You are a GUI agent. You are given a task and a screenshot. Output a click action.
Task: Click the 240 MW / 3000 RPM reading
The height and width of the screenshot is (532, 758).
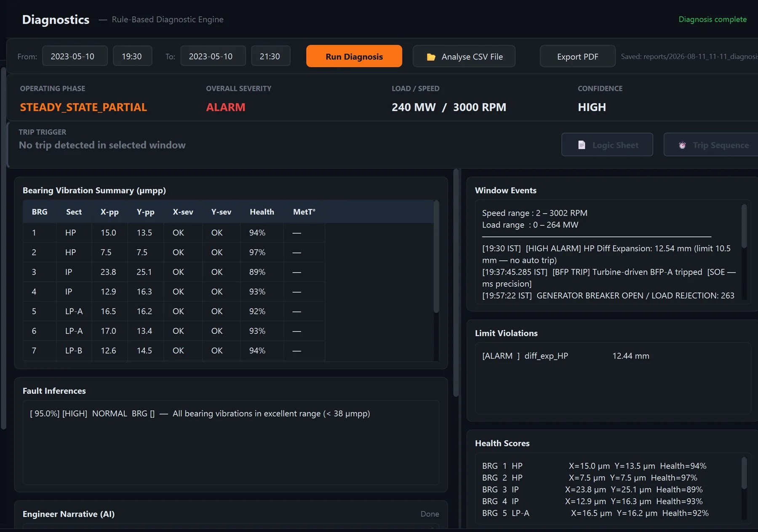coord(449,107)
